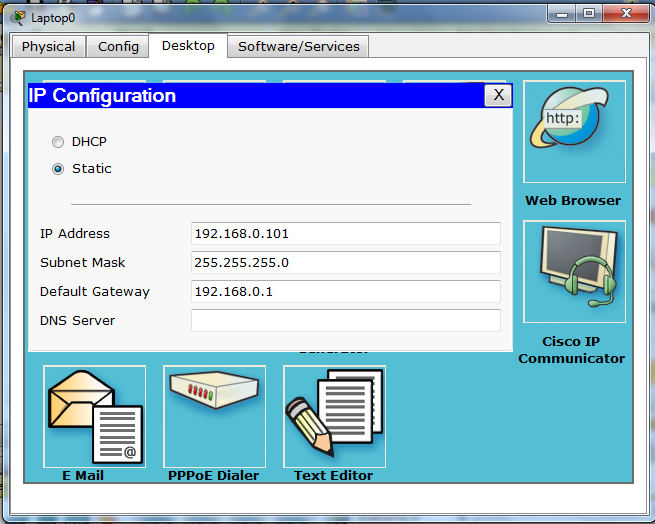Switch to the Physical tab

pos(48,47)
